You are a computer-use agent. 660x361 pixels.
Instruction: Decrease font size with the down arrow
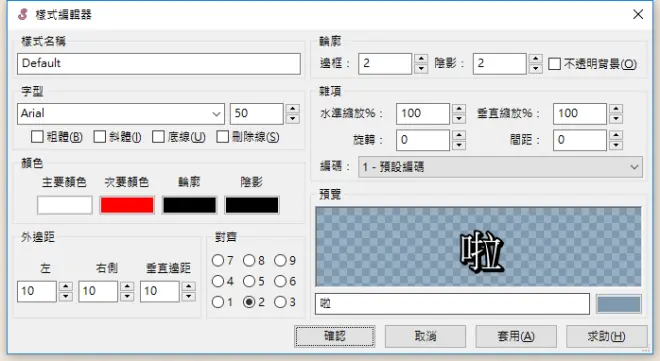tap(293, 119)
